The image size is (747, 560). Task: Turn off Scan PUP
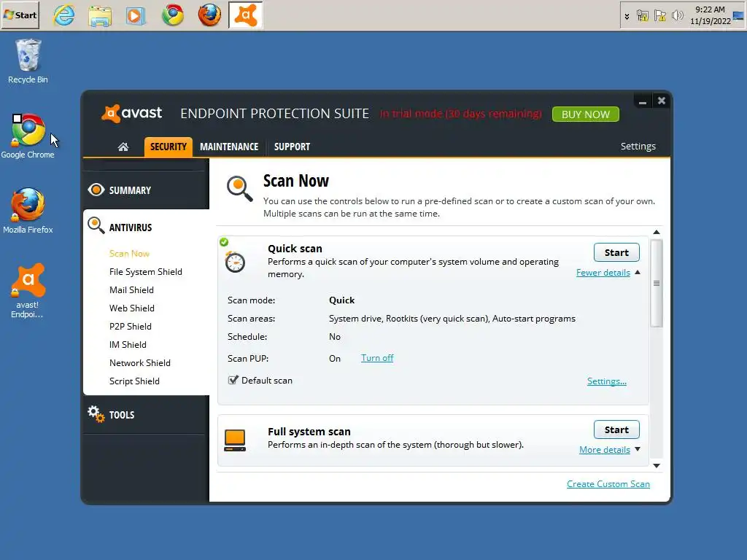(377, 357)
